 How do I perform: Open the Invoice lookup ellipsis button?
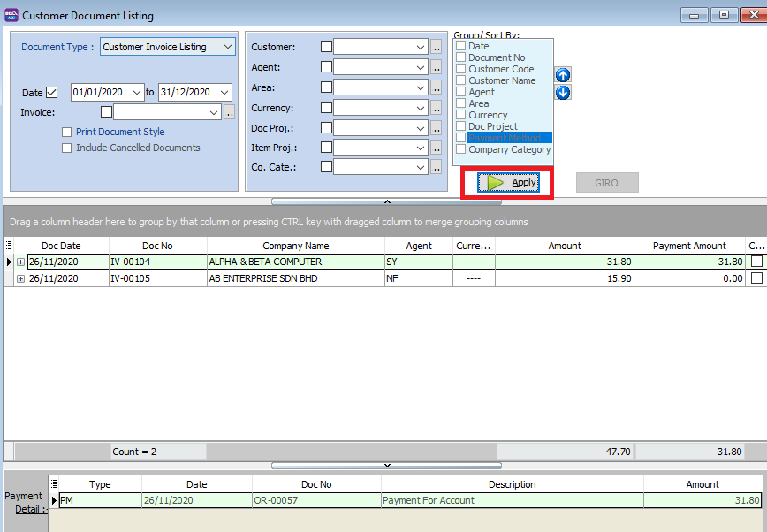click(229, 112)
